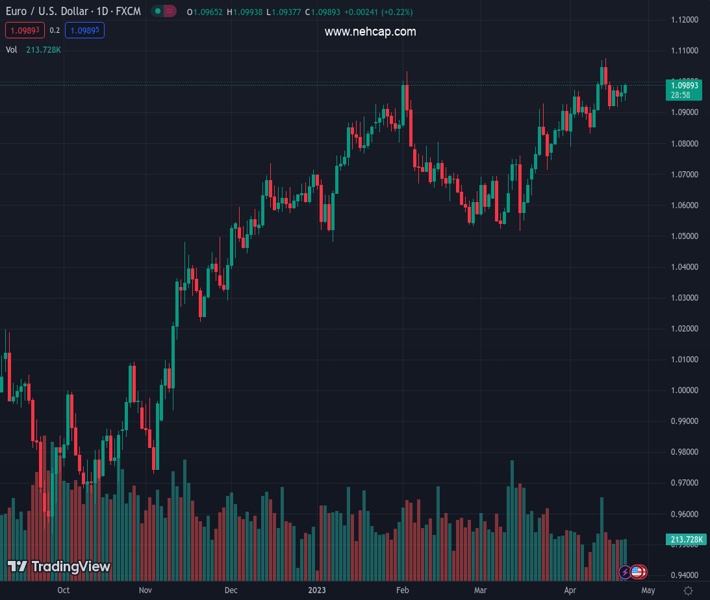The height and width of the screenshot is (600, 710).
Task: Click the www.nehcap.com watermark text
Action: [x=370, y=32]
